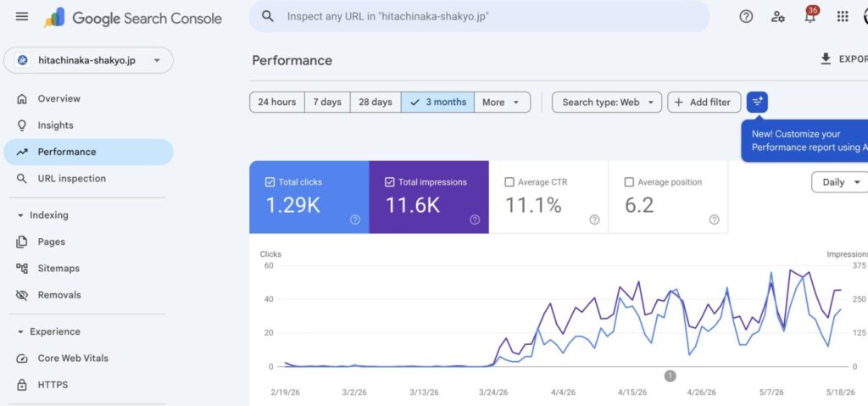
Task: Open the Search type: Web dropdown
Action: [x=607, y=102]
